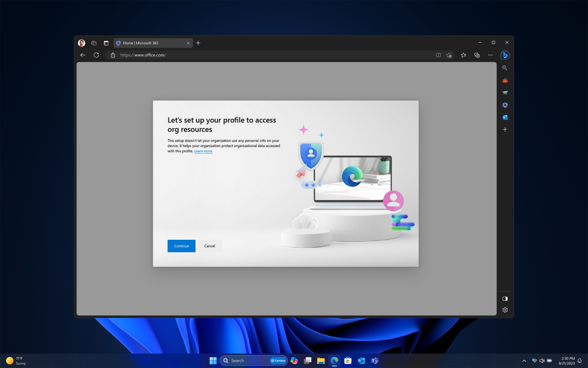588x368 pixels.
Task: Open the Search panel in the sidebar
Action: click(505, 68)
